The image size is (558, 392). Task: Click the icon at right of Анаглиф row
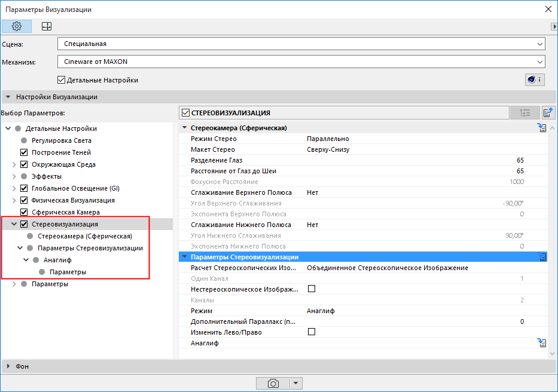542,343
